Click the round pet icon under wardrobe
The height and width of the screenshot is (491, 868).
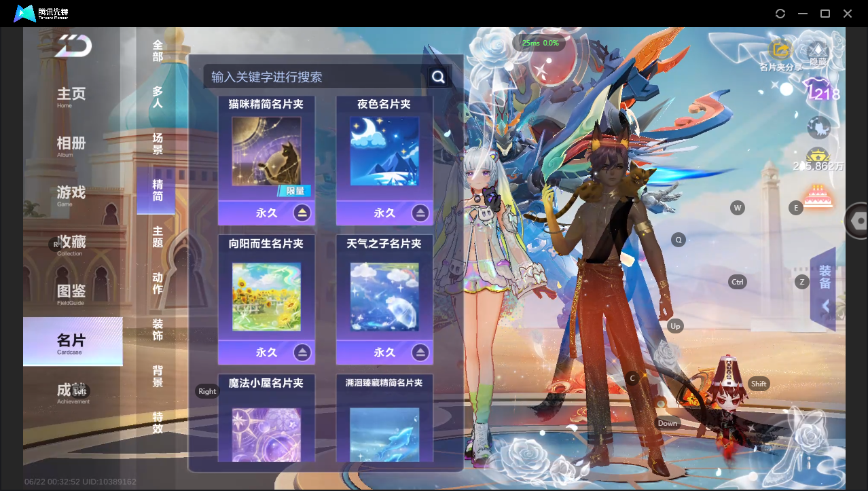click(818, 127)
